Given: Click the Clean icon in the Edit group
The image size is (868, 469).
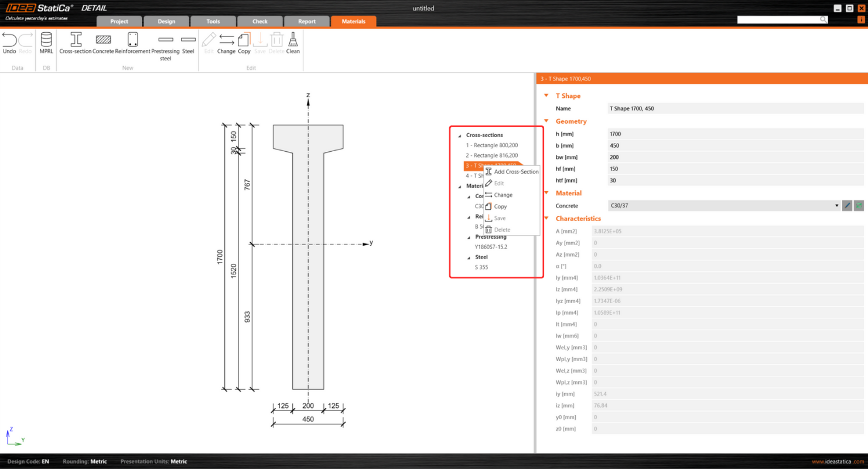Looking at the screenshot, I should point(292,42).
